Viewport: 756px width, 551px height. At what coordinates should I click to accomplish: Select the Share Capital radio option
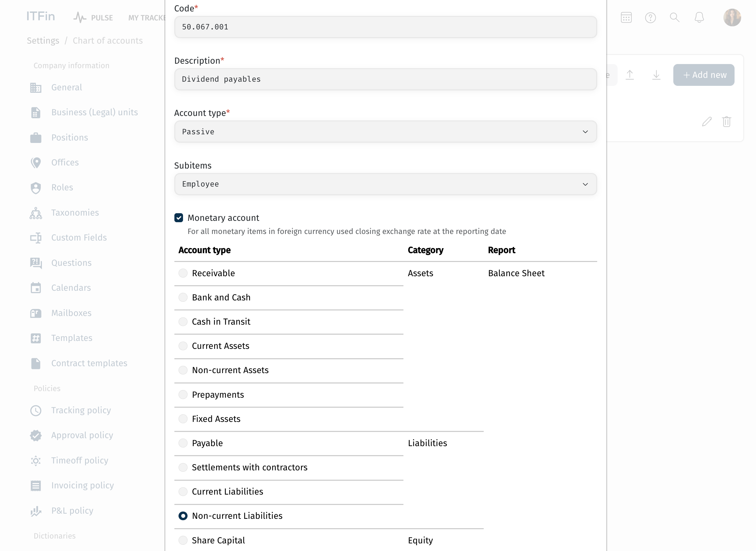point(183,540)
